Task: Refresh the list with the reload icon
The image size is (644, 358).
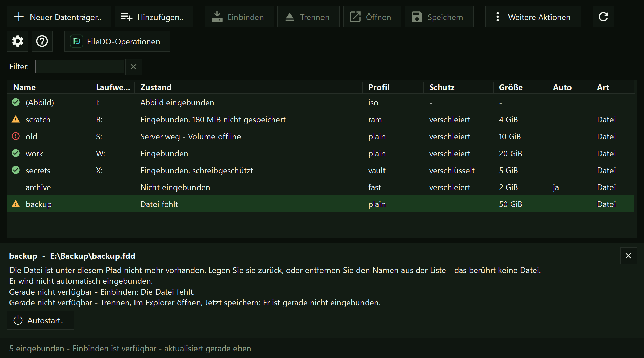Action: 603,17
